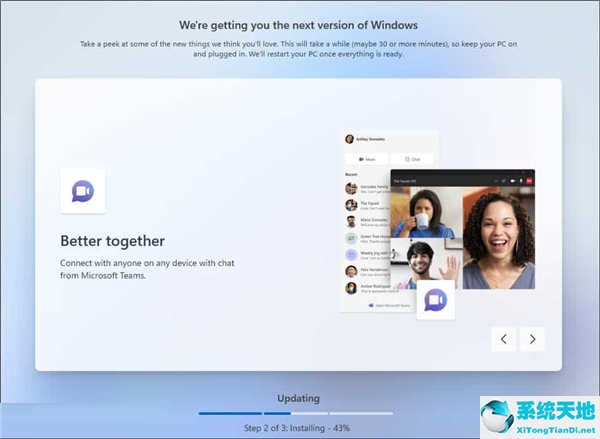
Task: Advance to the next feature slide
Action: click(x=532, y=339)
